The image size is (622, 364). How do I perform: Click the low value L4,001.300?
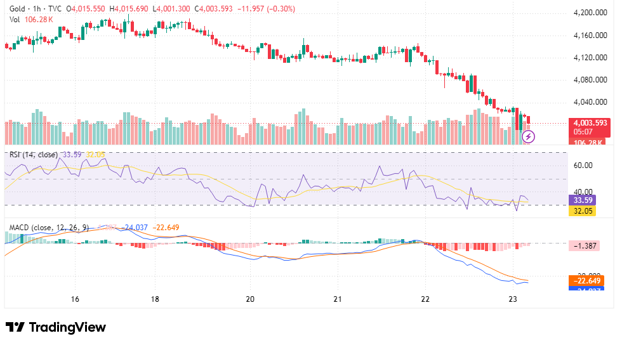tap(171, 9)
